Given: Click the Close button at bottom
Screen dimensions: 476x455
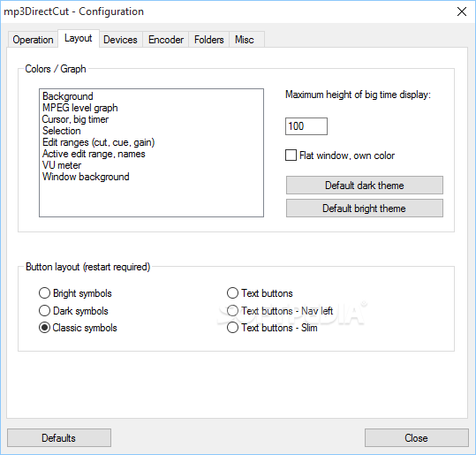Looking at the screenshot, I should pos(417,438).
